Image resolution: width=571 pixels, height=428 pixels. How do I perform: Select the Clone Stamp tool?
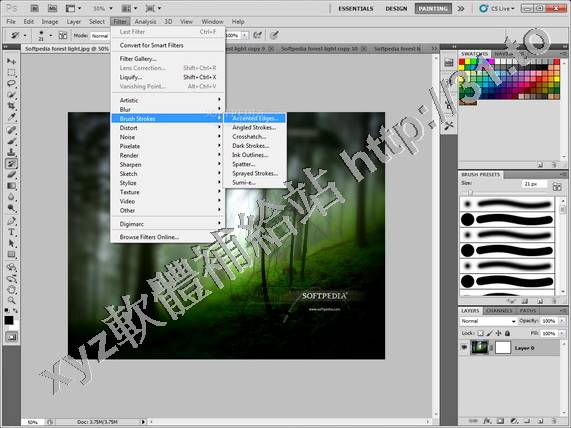click(11, 152)
